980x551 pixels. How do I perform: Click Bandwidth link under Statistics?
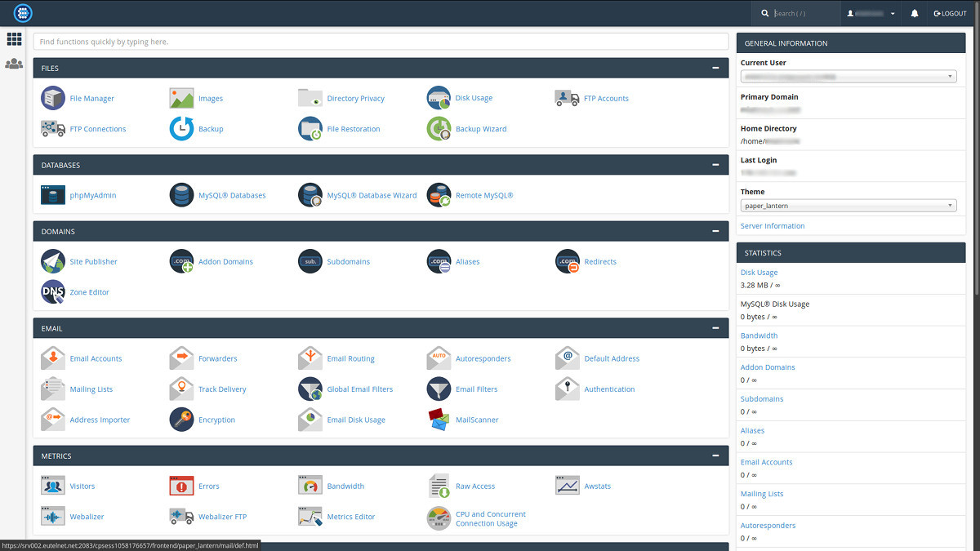759,335
